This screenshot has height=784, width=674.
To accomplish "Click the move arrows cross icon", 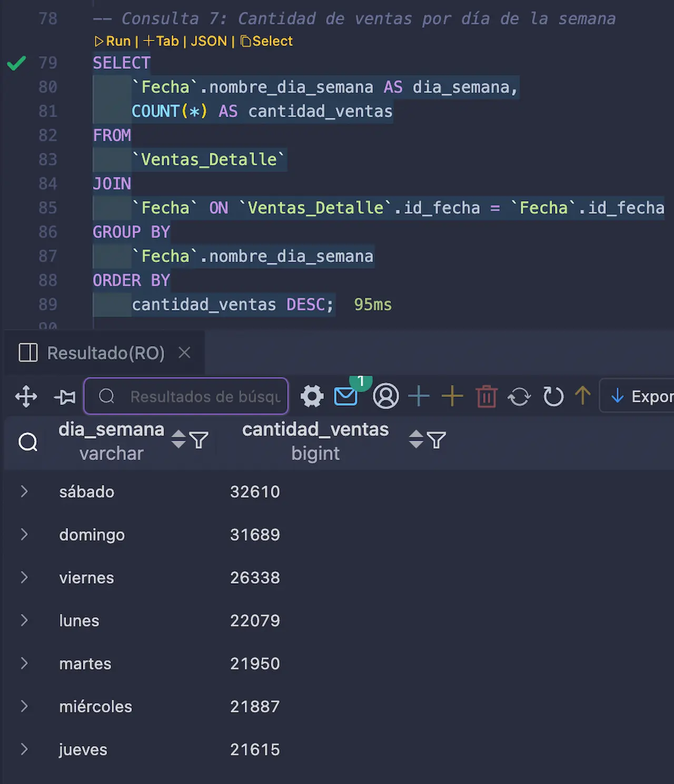I will (x=26, y=396).
